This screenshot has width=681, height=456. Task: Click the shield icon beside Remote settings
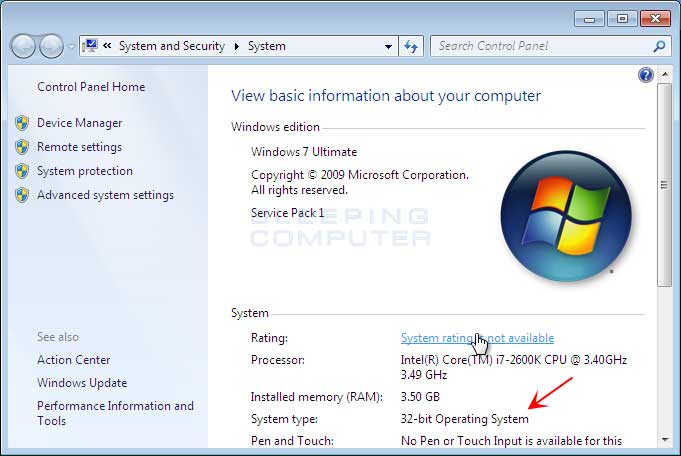[x=22, y=147]
